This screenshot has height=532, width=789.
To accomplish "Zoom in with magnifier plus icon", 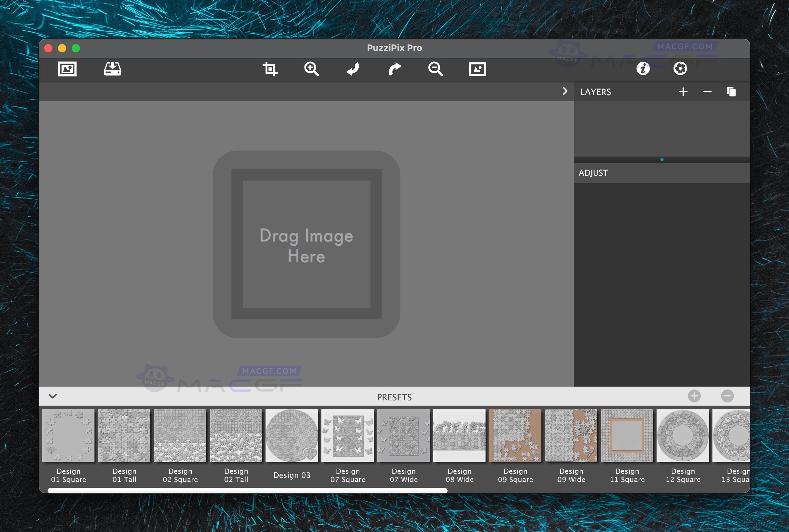I will 311,69.
